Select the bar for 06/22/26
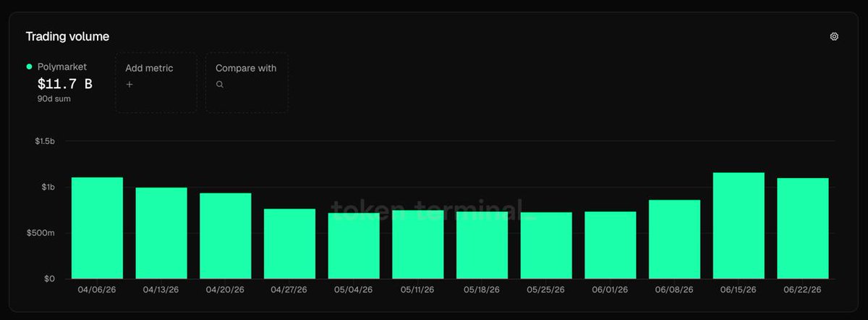Image resolution: width=868 pixels, height=320 pixels. point(803,229)
